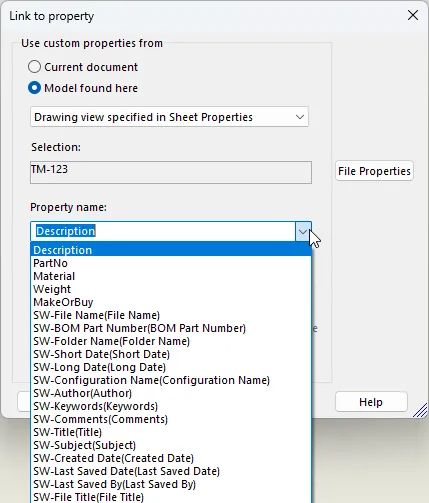The height and width of the screenshot is (503, 429).
Task: Choose Material from the property list
Action: pyautogui.click(x=171, y=276)
